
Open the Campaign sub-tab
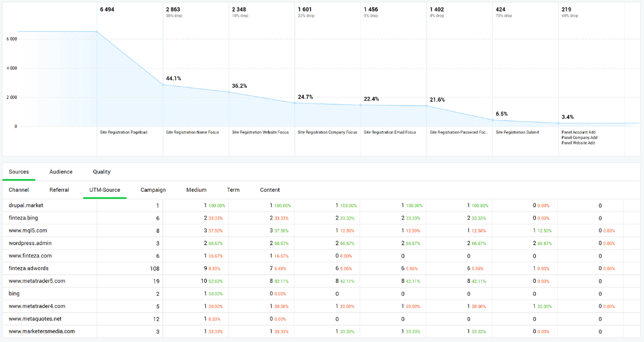pos(153,190)
